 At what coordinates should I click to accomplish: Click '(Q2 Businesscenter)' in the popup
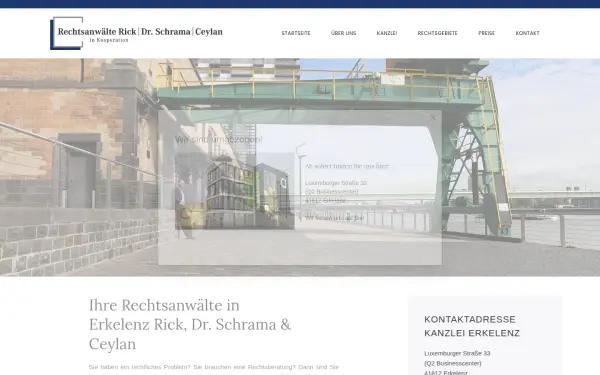point(332,191)
